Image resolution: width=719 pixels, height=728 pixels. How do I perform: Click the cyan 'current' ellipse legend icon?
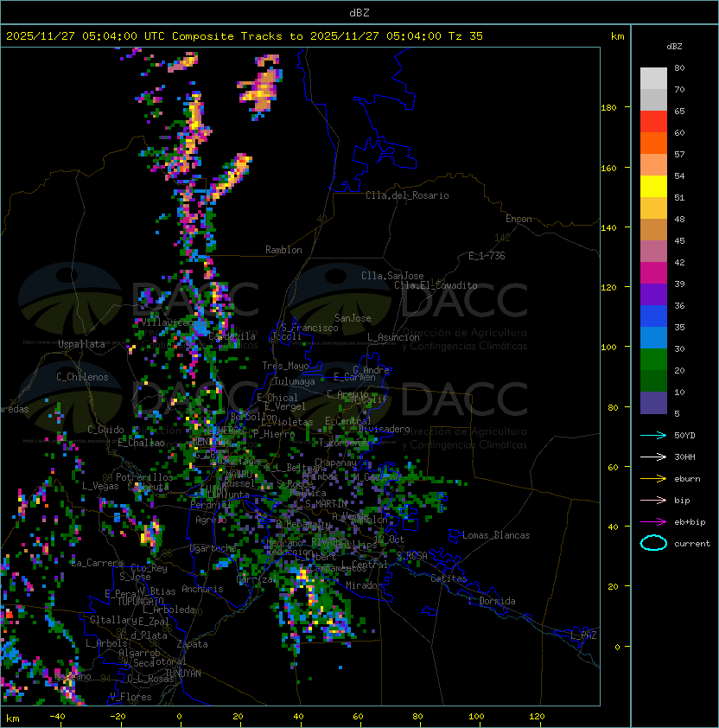tap(653, 543)
